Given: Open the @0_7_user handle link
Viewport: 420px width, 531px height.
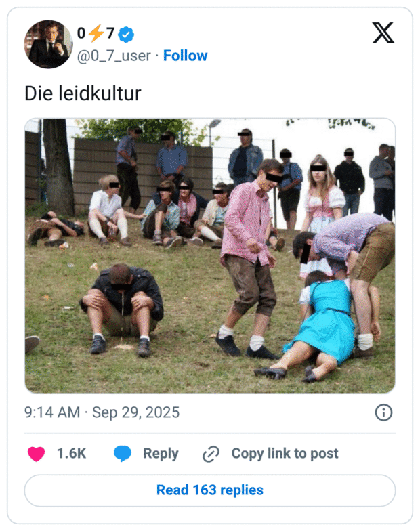Looking at the screenshot, I should [114, 56].
